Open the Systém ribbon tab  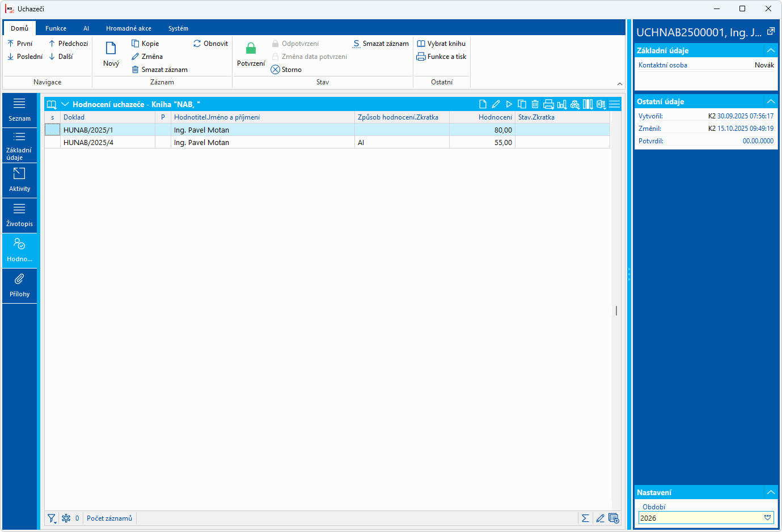coord(178,28)
